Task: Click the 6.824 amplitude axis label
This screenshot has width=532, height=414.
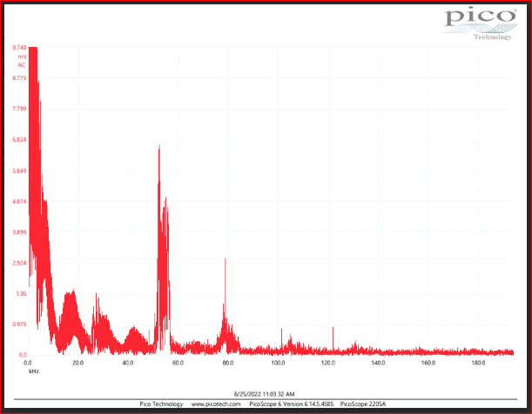Action: click(x=19, y=139)
